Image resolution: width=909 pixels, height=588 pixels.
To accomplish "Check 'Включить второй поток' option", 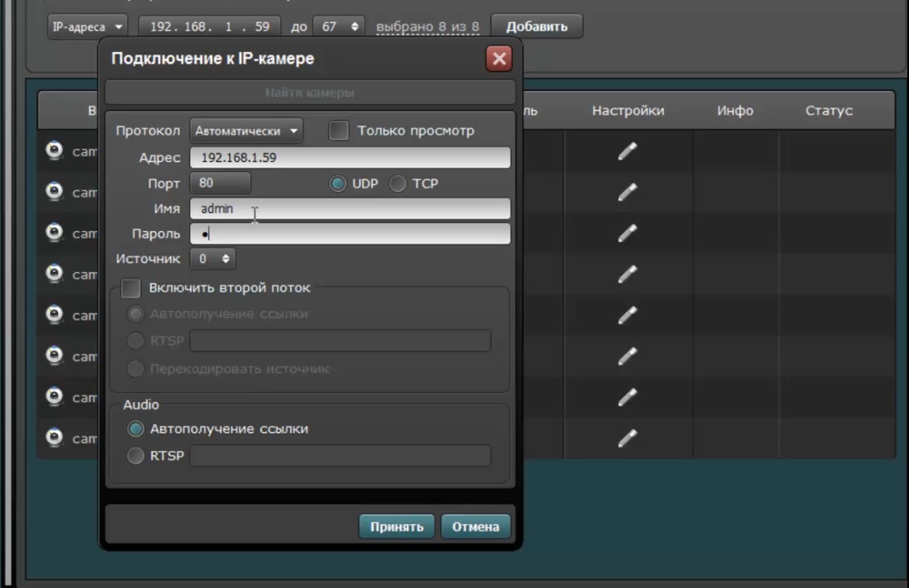I will (x=130, y=288).
